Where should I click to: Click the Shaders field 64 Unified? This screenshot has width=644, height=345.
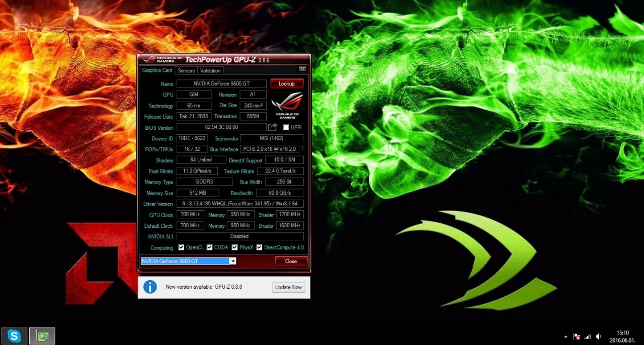pyautogui.click(x=201, y=160)
